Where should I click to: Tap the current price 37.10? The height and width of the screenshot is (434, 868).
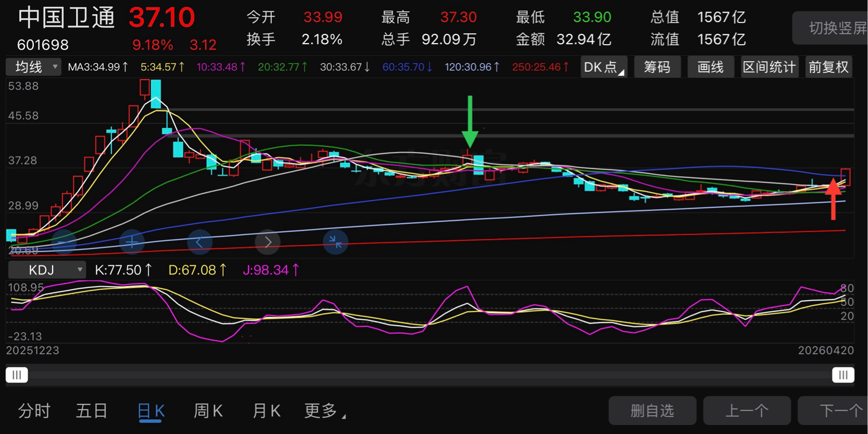(162, 18)
